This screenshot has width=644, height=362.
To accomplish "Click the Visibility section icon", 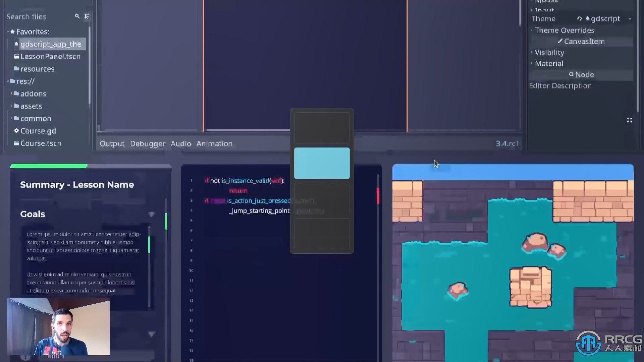I will click(531, 52).
